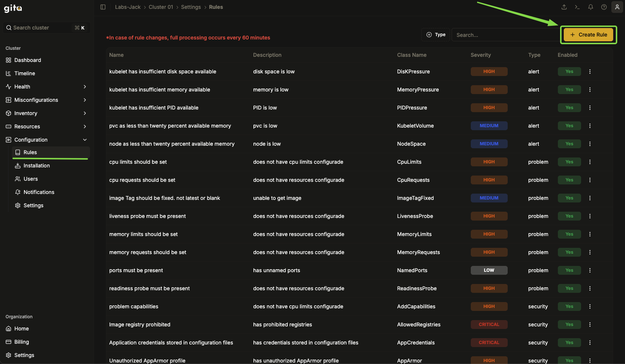Open the notifications bell icon

click(591, 7)
